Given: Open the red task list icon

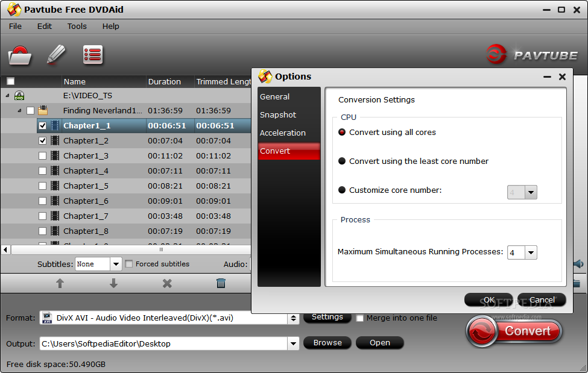Looking at the screenshot, I should point(93,55).
